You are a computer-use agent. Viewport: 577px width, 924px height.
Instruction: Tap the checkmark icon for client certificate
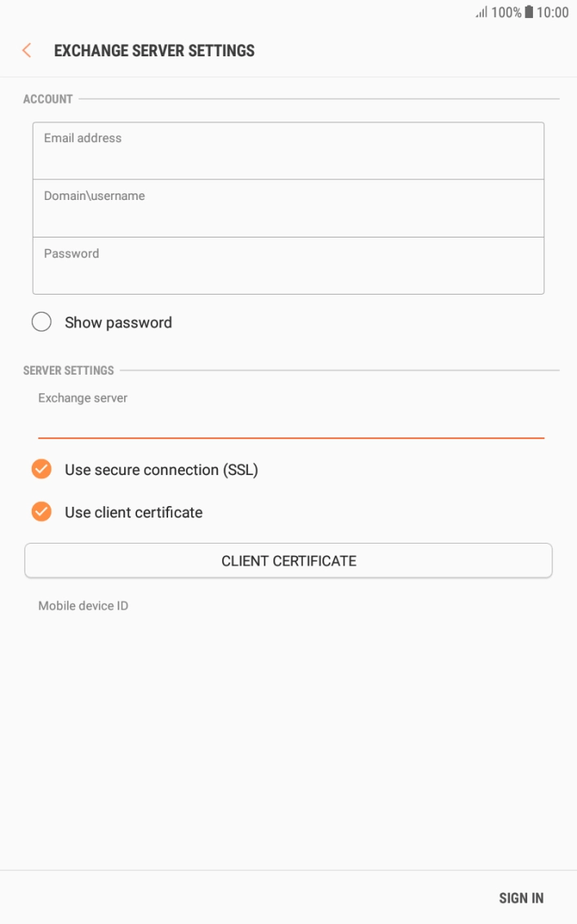(40, 512)
